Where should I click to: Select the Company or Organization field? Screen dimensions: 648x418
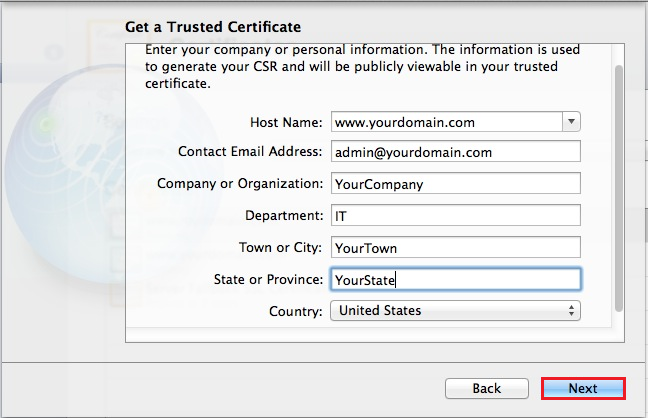455,184
